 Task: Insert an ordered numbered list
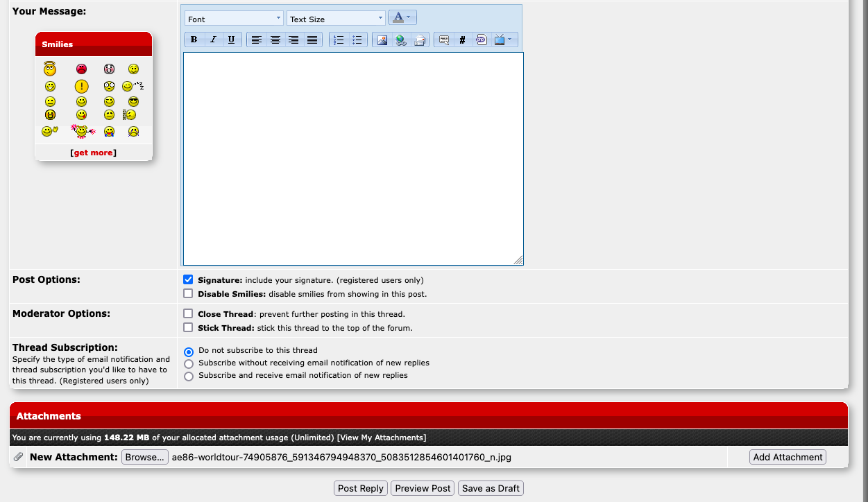click(339, 40)
